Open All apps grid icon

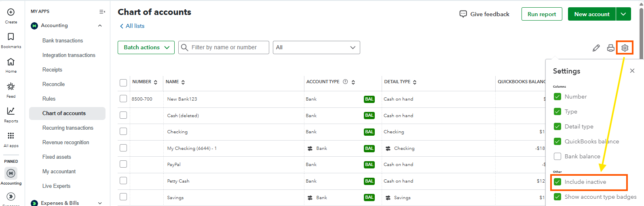coord(11,136)
